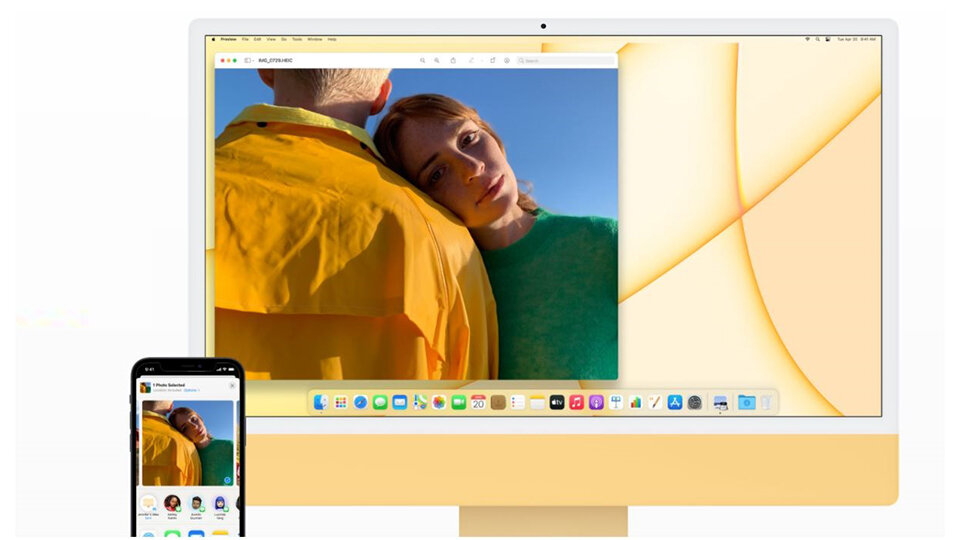Click the Rotate icon in Preview toolbar
The width and height of the screenshot is (960, 540).
(x=492, y=61)
